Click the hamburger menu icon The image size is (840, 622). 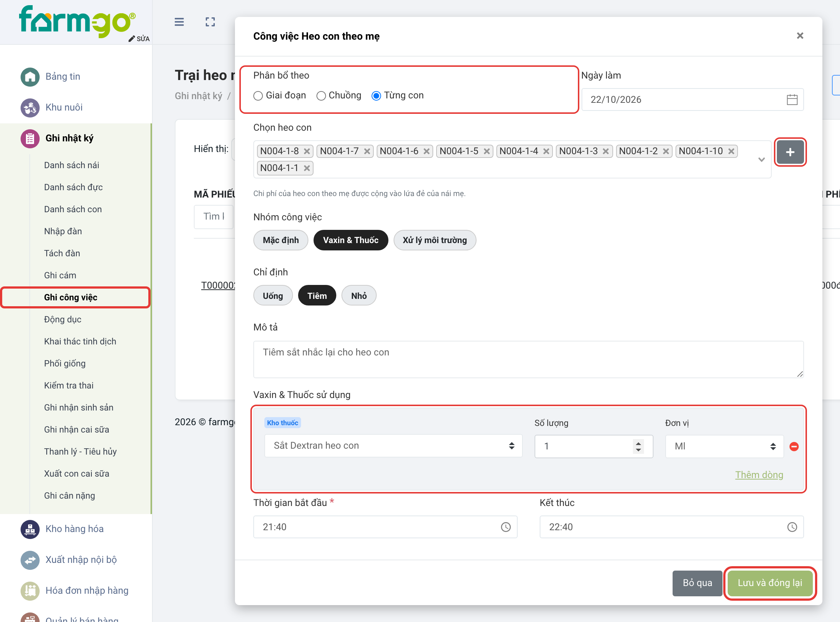click(x=179, y=22)
